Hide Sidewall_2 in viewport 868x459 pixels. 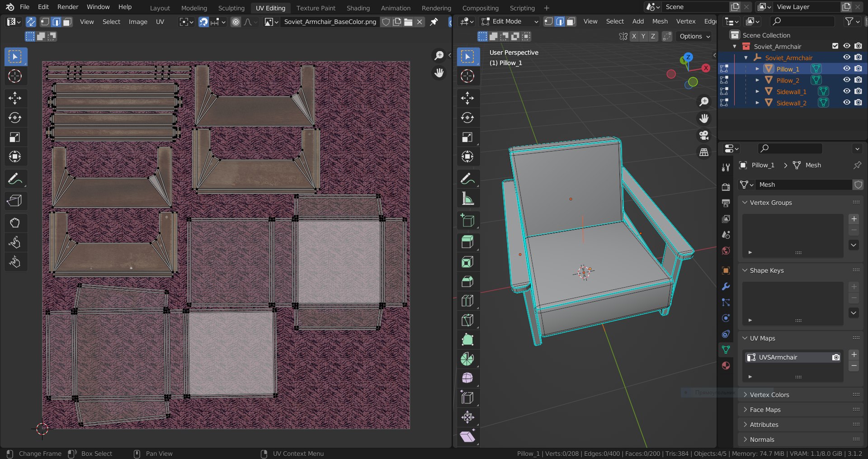847,103
